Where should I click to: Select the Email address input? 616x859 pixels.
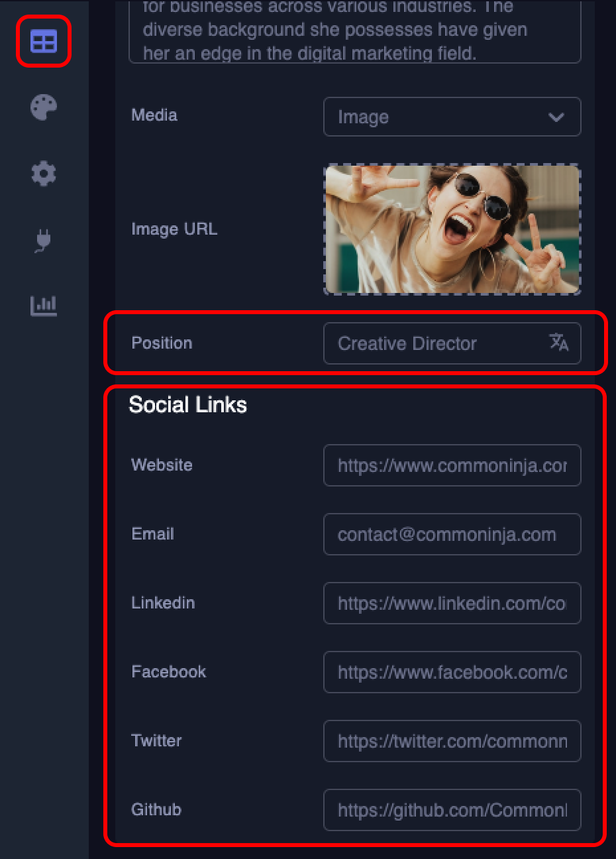click(x=452, y=534)
